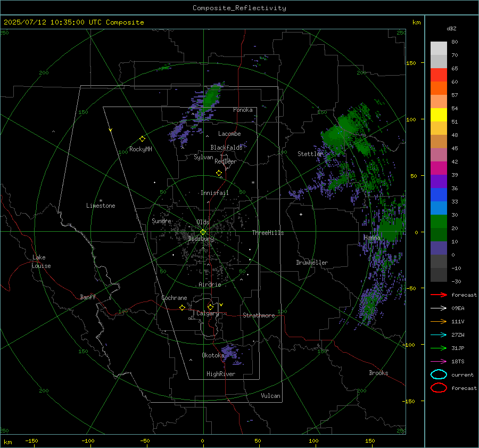Click the Stettler city label
This screenshot has width=479, height=448.
pos(310,154)
